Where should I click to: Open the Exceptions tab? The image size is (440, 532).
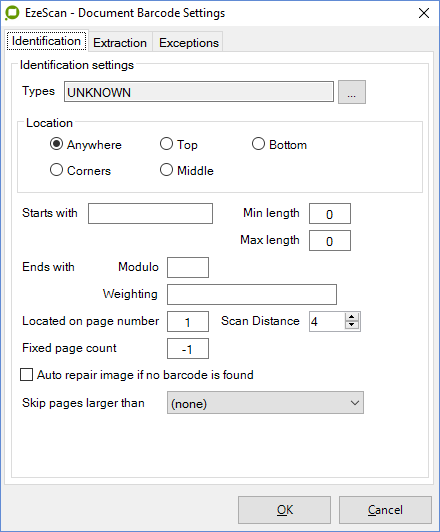click(189, 42)
